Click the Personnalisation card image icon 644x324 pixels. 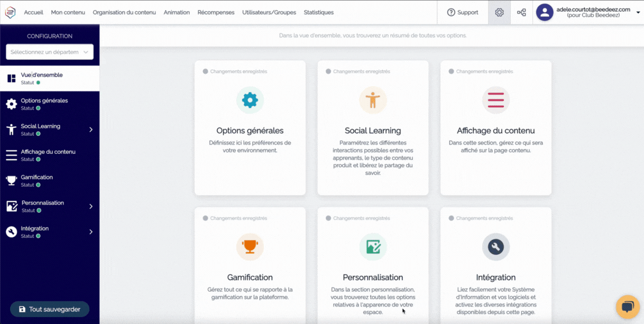(x=373, y=247)
